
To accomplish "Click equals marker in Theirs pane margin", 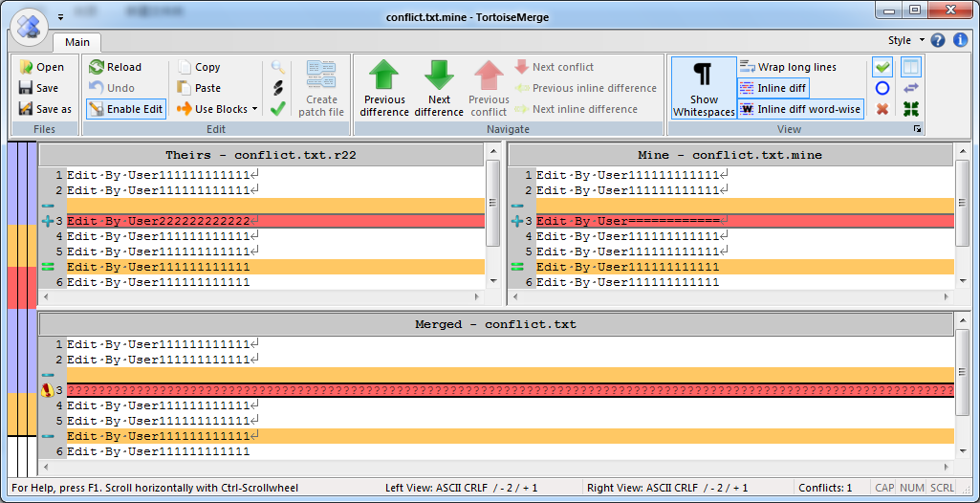I will pyautogui.click(x=48, y=267).
